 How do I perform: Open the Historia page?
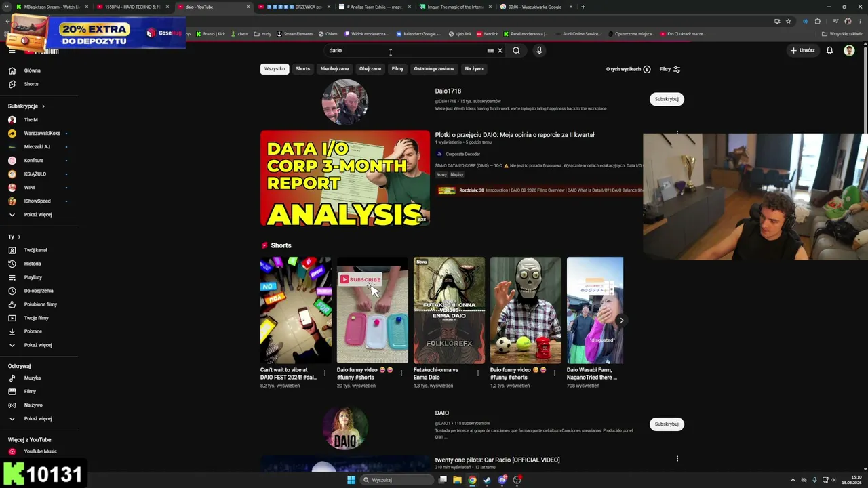click(33, 264)
